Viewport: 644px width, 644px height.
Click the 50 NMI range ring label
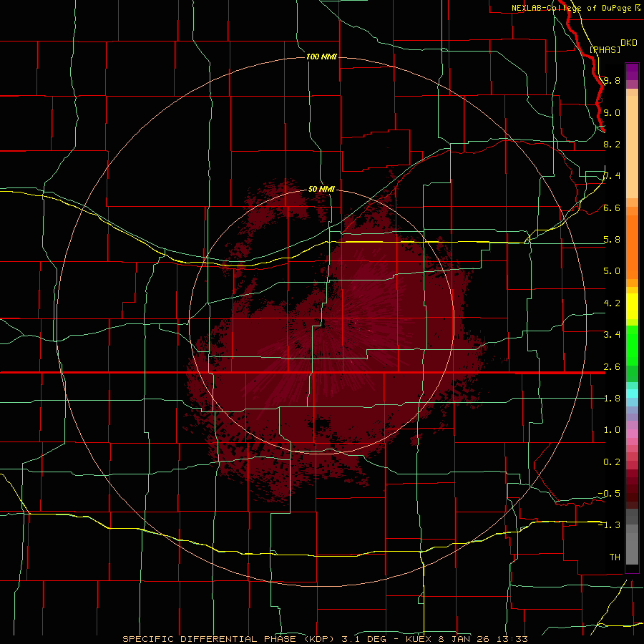click(321, 189)
